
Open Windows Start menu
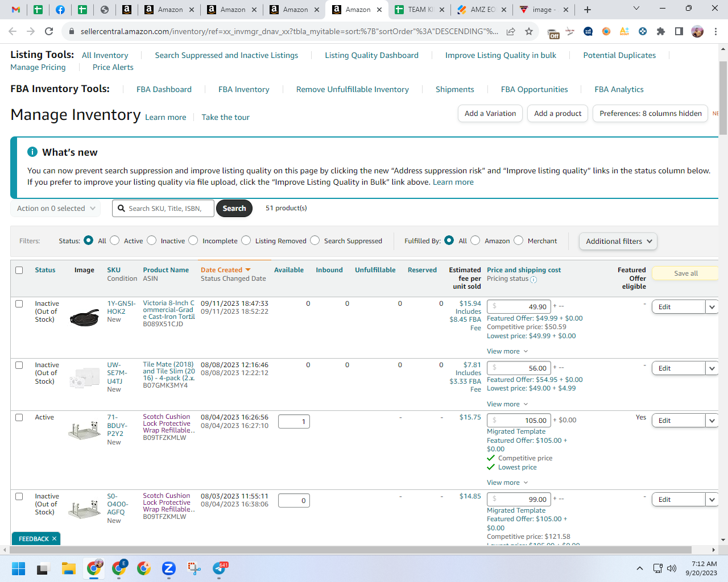pos(18,568)
